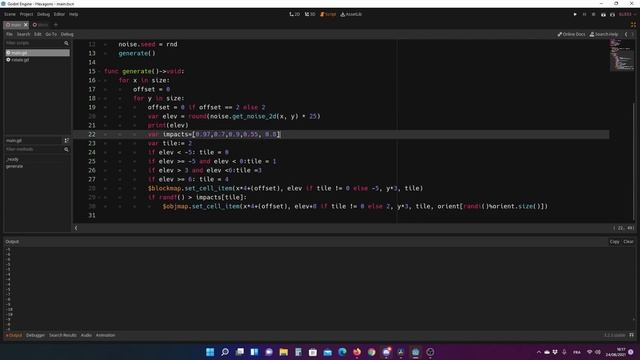
Task: Open the Help menu
Action: 73,14
